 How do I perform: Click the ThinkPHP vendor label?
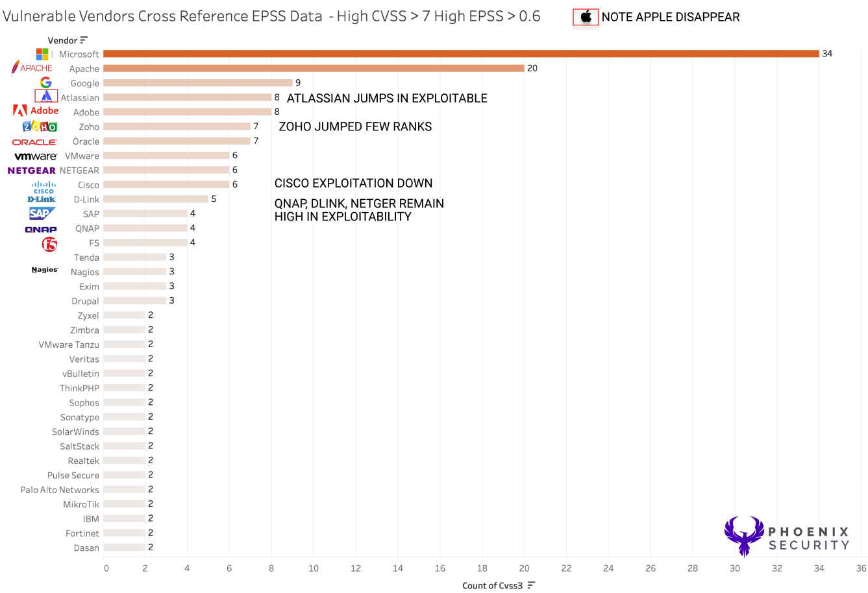coord(79,388)
